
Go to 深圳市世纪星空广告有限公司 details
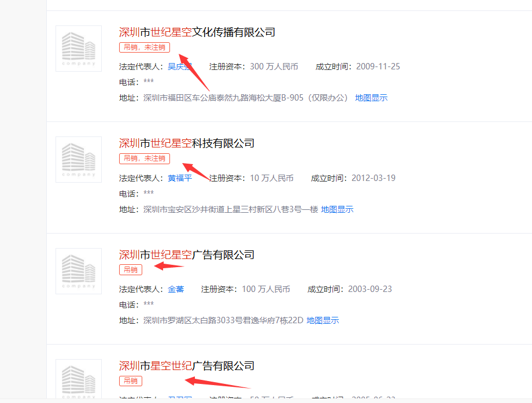click(x=186, y=254)
